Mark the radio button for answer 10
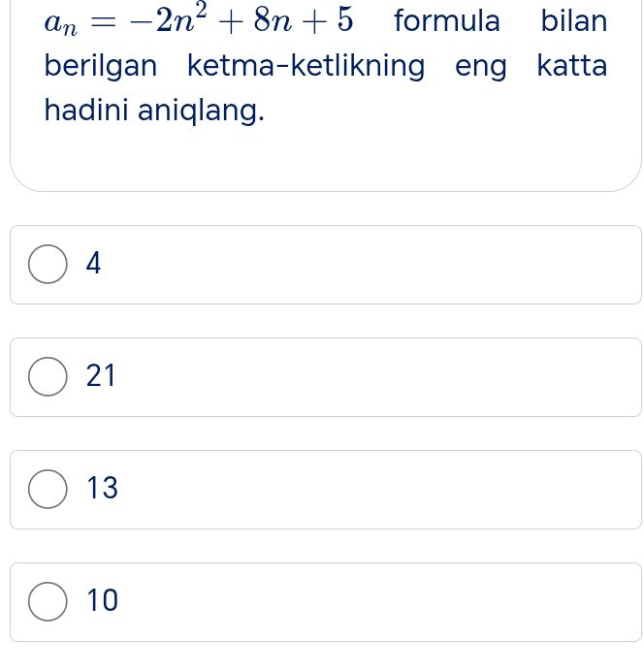 (x=48, y=602)
